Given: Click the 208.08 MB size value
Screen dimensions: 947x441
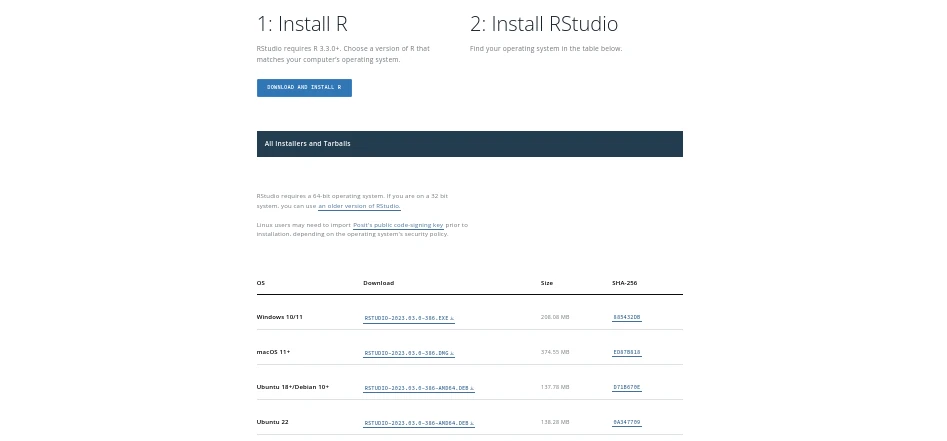Looking at the screenshot, I should pos(555,317).
